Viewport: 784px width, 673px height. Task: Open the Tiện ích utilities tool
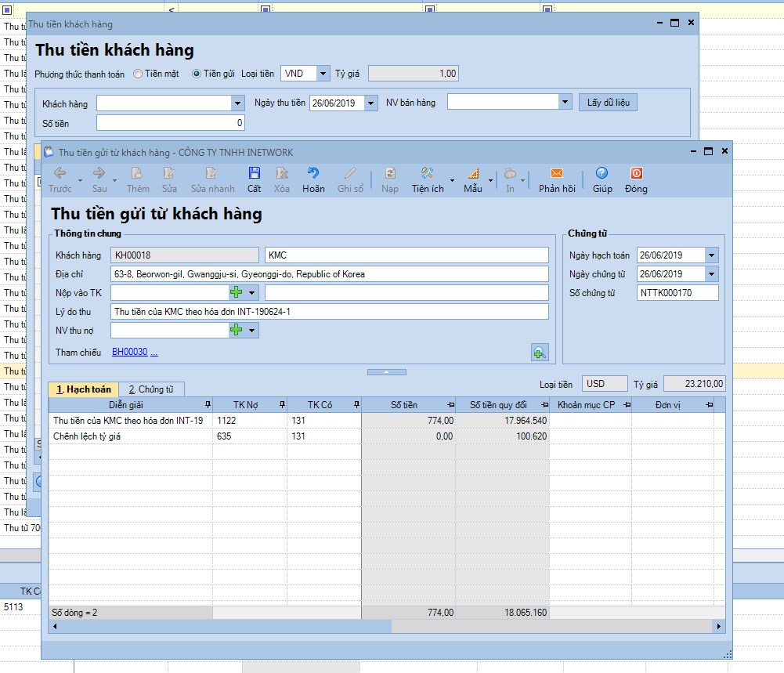[428, 174]
